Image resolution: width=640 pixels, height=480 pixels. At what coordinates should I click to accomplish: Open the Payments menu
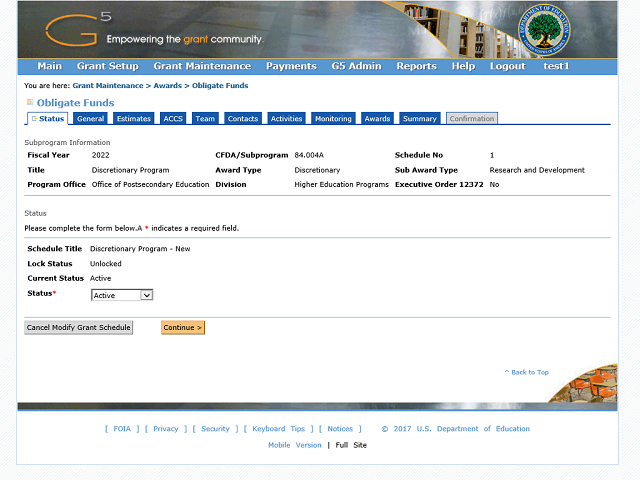[291, 66]
